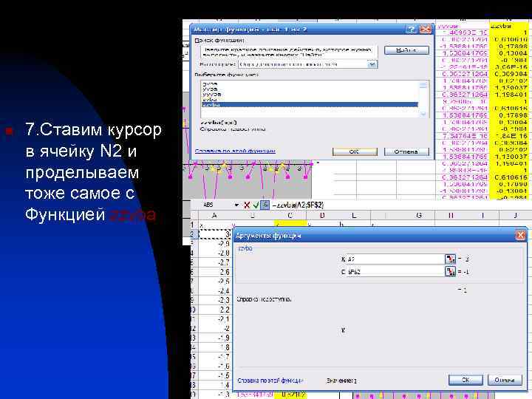This screenshot has width=532, height=399.
Task: Click the yellow highlighted cell in column C
Action: 290,225
